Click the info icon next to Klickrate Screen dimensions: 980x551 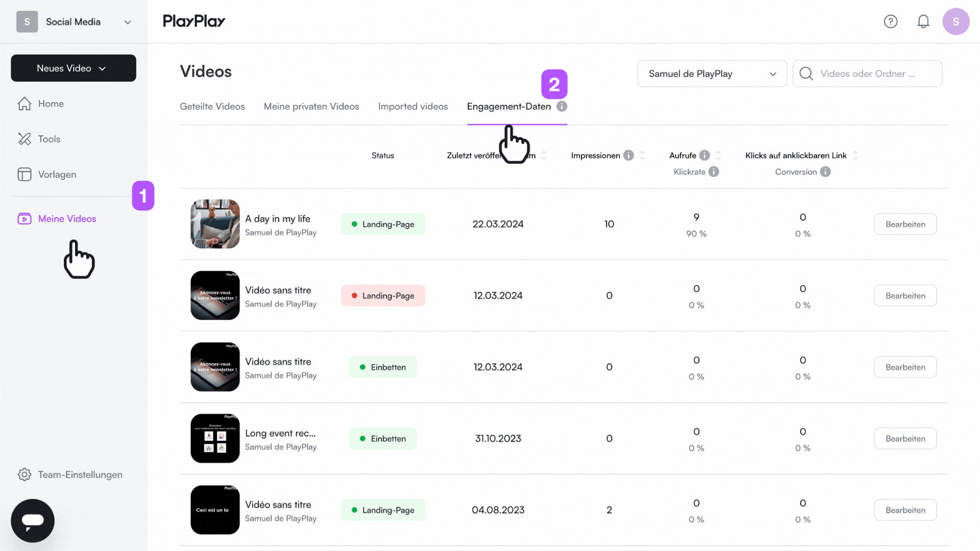(714, 172)
